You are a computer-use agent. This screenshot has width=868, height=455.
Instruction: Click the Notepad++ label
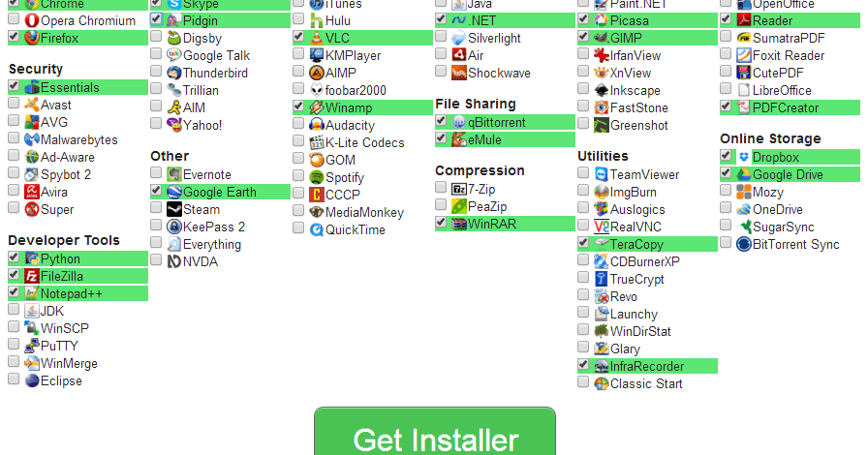(x=72, y=294)
